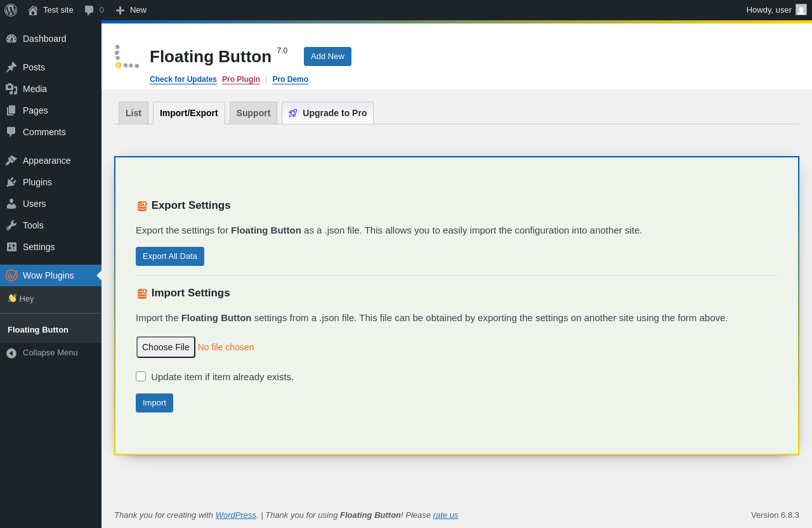Open Dashboard from sidebar
812x528 pixels.
[x=44, y=39]
